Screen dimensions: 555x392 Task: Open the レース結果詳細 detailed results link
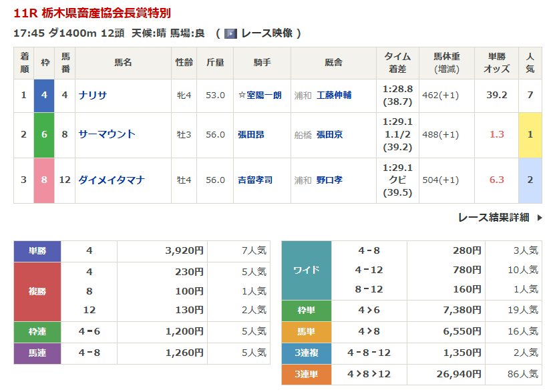(x=494, y=217)
